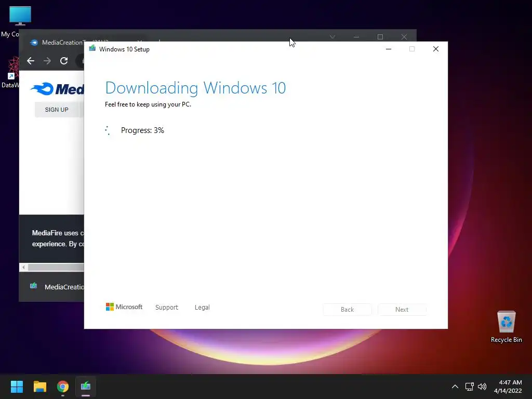Click SIGN UP on MediaFire page
This screenshot has width=532, height=399.
tap(57, 110)
